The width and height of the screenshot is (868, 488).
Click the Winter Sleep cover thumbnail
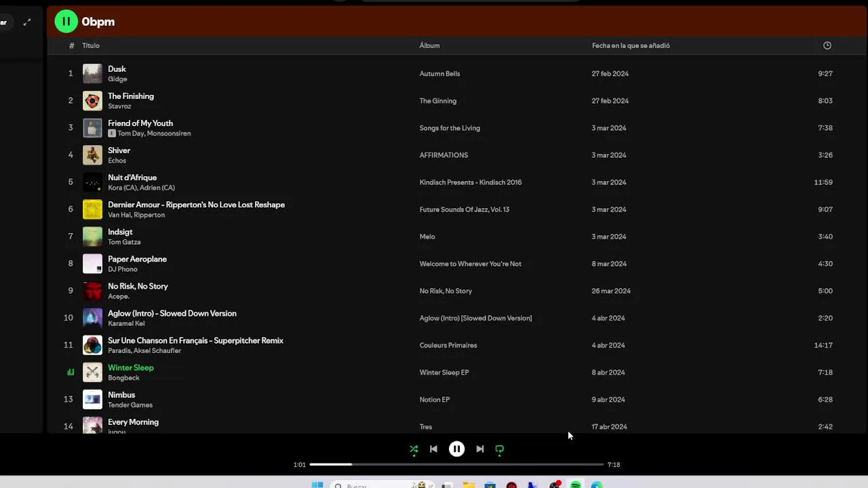(92, 372)
